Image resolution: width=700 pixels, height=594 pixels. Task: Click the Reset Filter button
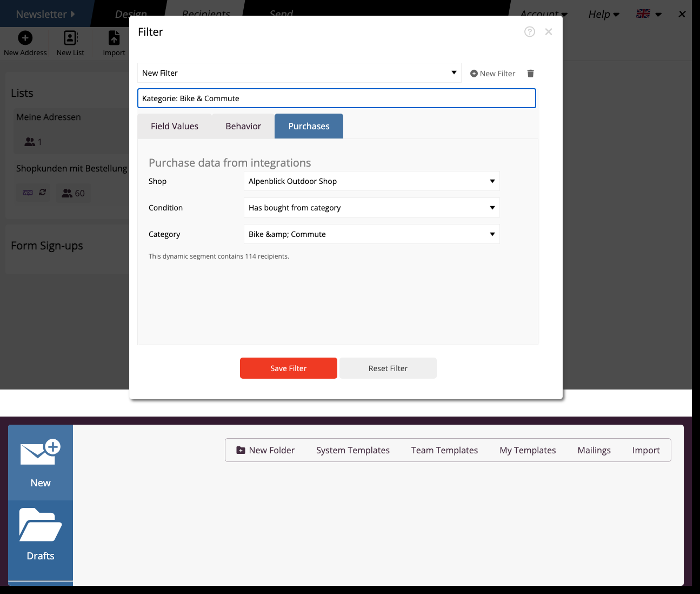[x=388, y=368]
